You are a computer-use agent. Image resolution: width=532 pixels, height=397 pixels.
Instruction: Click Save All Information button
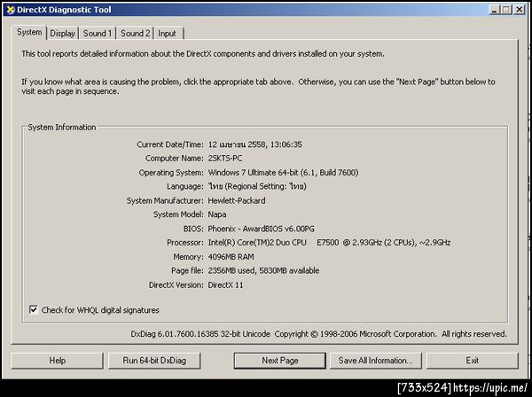coord(376,361)
